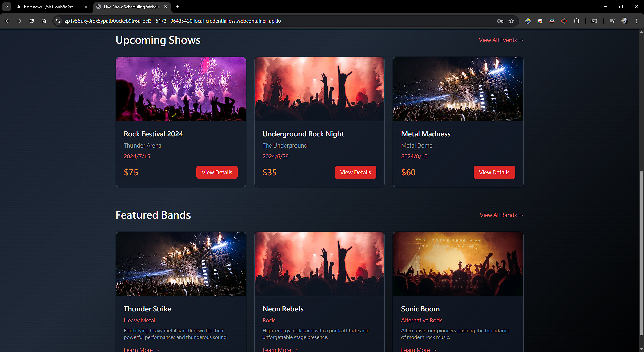The width and height of the screenshot is (644, 352).
Task: Click the Thunder Strike band name
Action: tap(147, 309)
